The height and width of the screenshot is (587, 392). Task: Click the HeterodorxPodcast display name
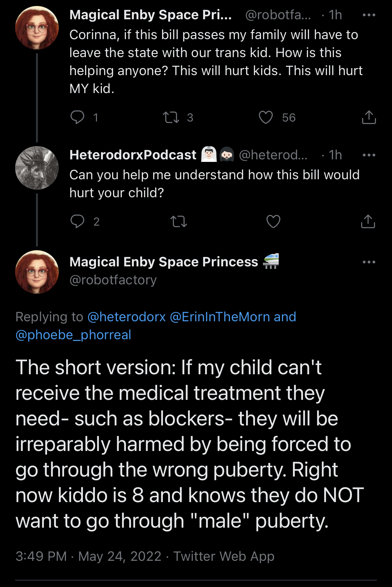pos(133,155)
